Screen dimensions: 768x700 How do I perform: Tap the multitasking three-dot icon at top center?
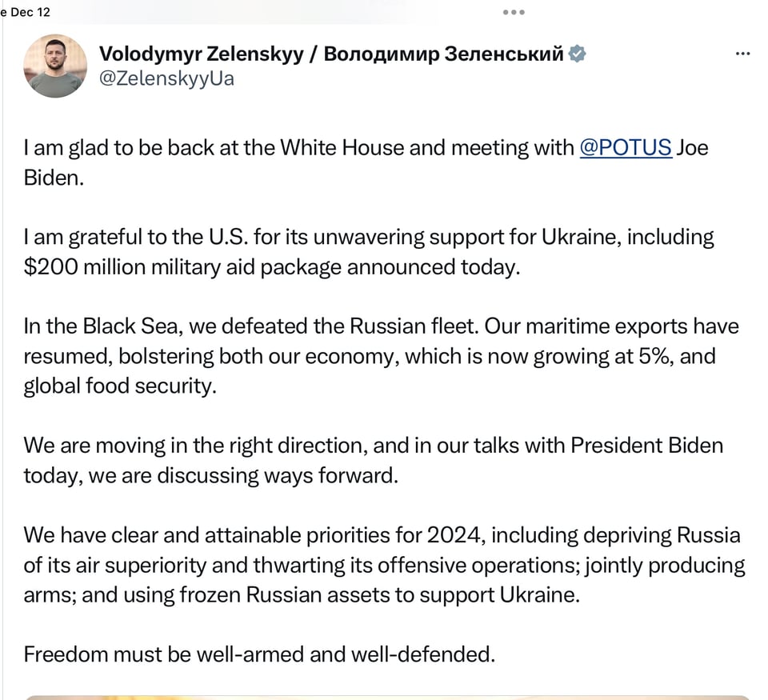(x=514, y=12)
